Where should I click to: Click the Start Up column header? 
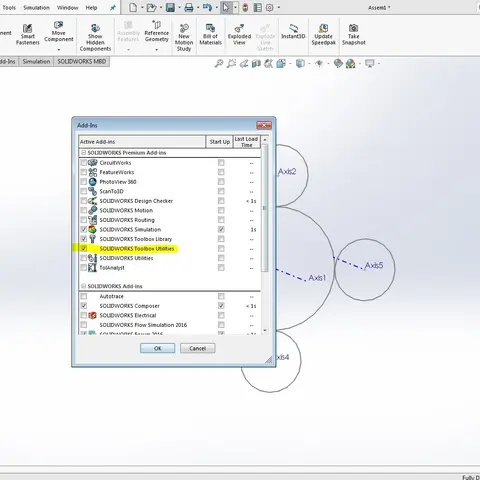click(x=220, y=142)
